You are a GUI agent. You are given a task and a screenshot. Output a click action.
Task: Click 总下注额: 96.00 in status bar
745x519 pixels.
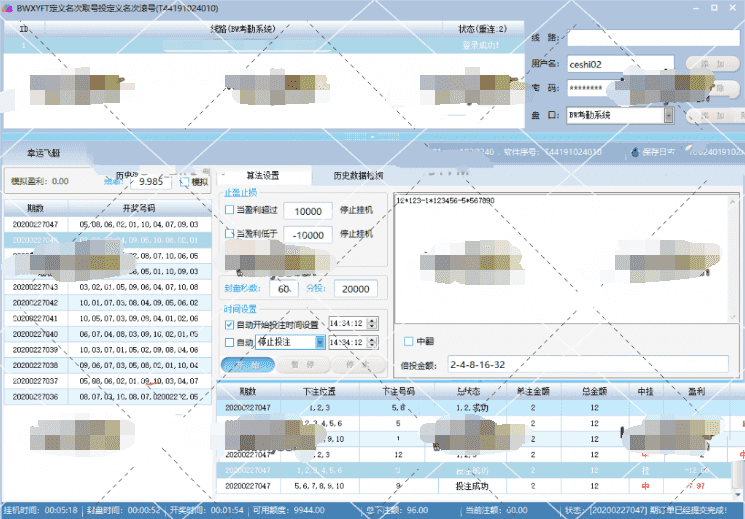(397, 510)
